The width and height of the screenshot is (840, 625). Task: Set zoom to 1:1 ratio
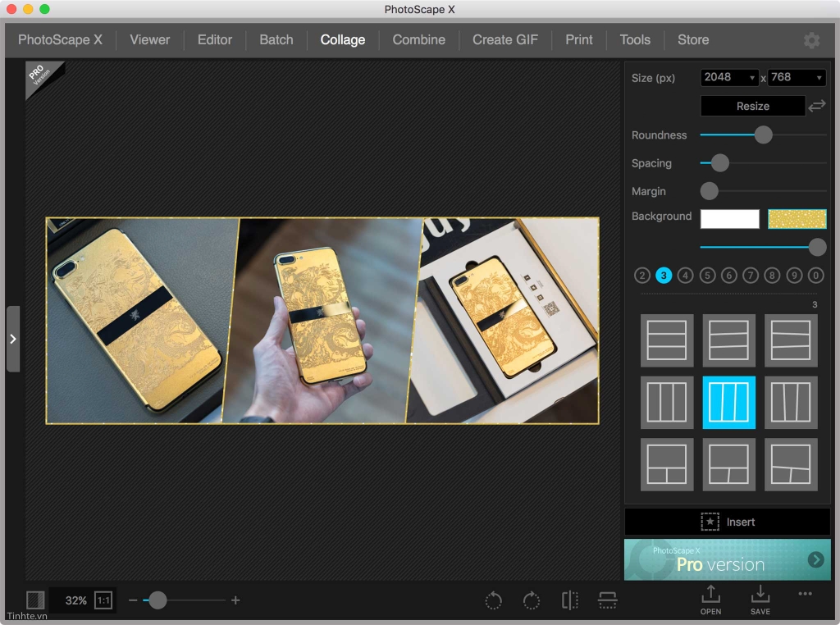click(103, 600)
